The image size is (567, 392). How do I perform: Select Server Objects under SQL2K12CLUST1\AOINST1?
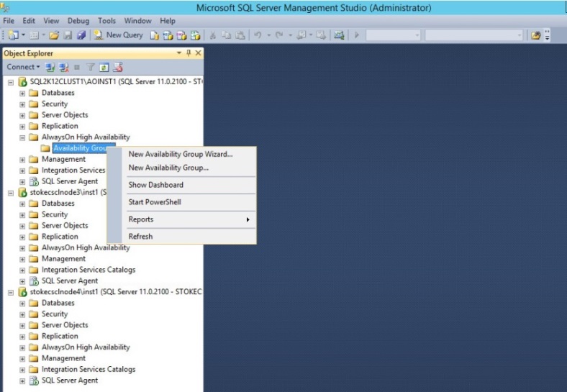[65, 115]
